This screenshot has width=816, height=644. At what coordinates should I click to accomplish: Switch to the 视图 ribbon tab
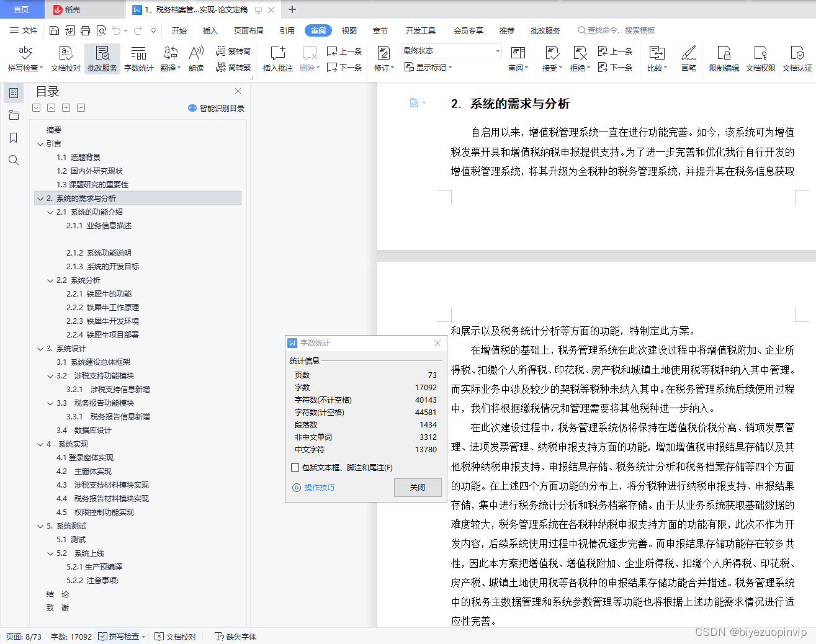point(349,30)
